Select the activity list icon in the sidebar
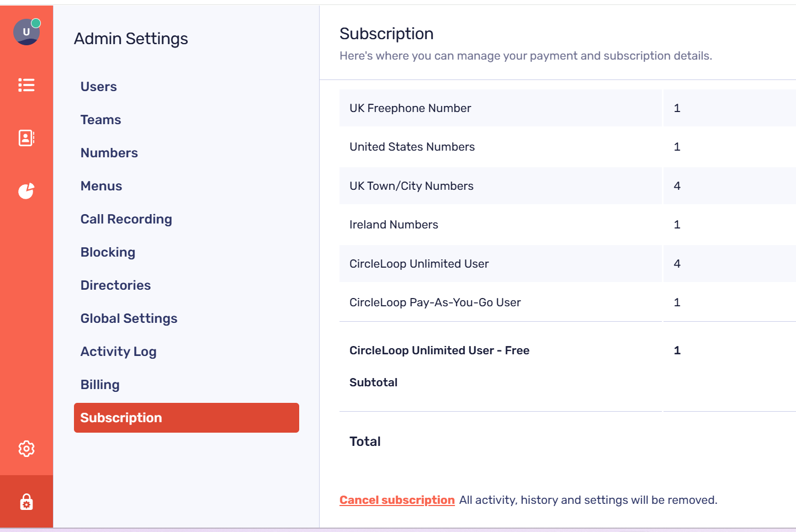796x532 pixels. coord(26,85)
